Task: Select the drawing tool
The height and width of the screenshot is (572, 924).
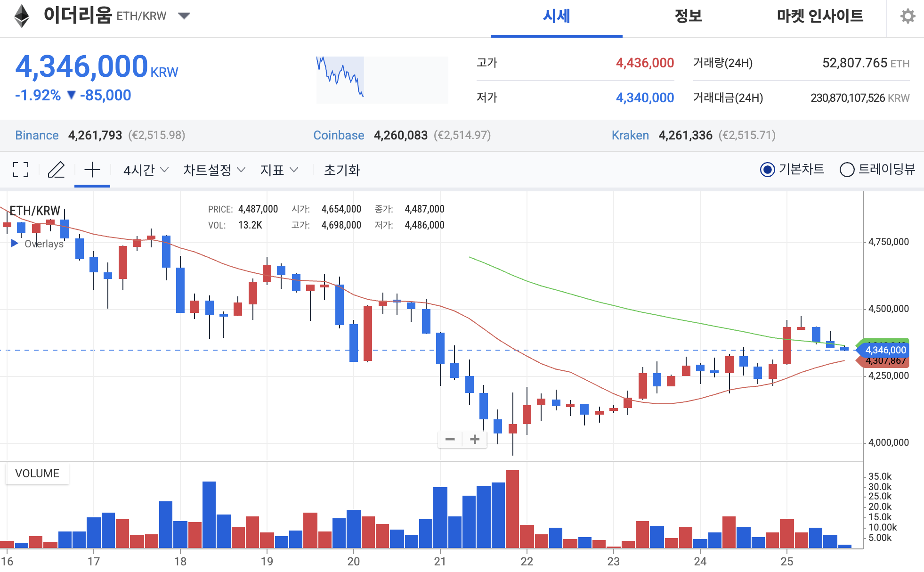Action: 57,170
